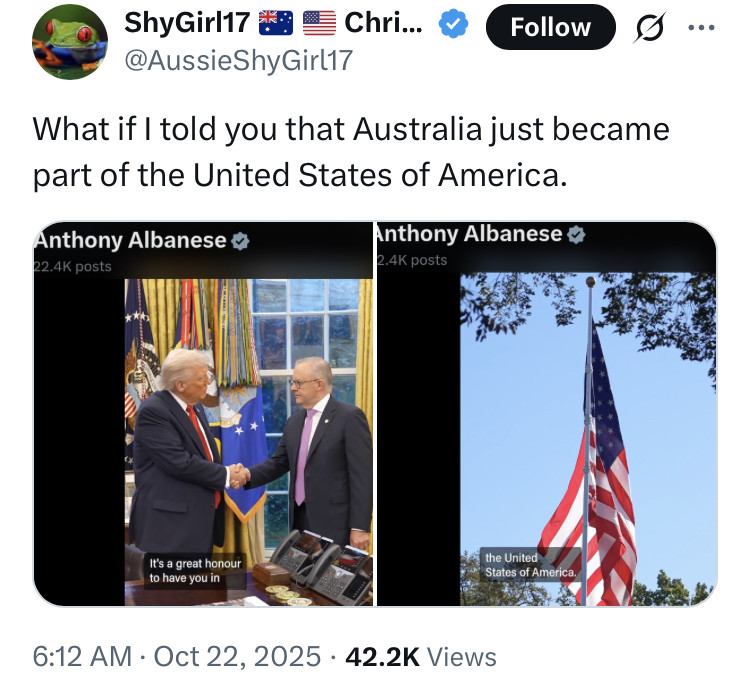The width and height of the screenshot is (750, 700).
Task: Click the tweet text about Australia
Action: [x=351, y=152]
